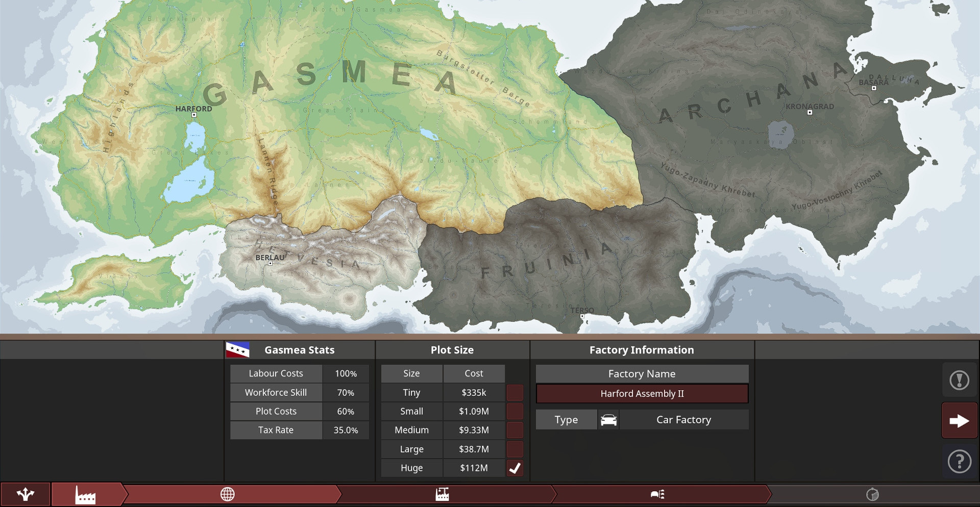Viewport: 980px width, 507px height.
Task: Go to the globe location step
Action: [x=228, y=494]
